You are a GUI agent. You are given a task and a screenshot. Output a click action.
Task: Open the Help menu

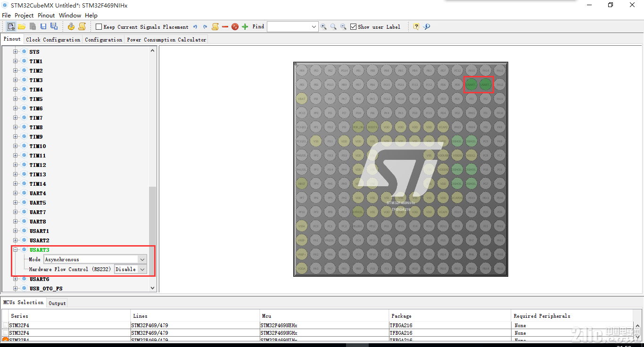91,16
